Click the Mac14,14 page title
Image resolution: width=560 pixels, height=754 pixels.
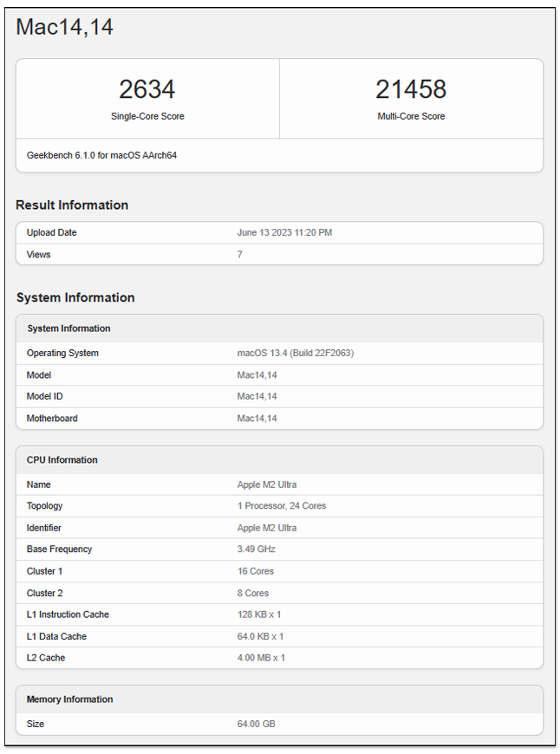(64, 28)
